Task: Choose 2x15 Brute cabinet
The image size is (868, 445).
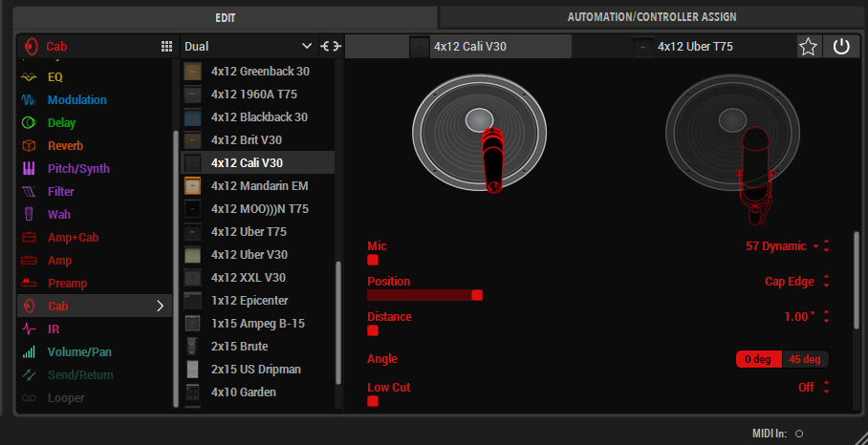Action: pyautogui.click(x=258, y=347)
